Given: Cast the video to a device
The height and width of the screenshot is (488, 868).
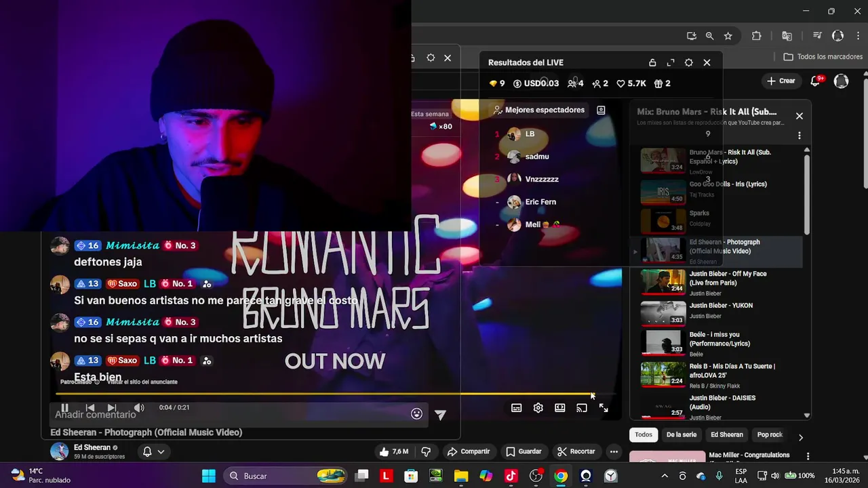Looking at the screenshot, I should (581, 408).
